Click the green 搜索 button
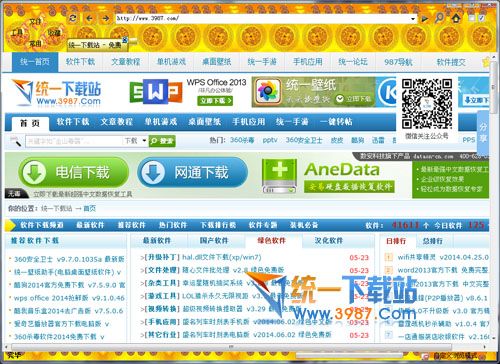The image size is (500, 364). (162, 141)
